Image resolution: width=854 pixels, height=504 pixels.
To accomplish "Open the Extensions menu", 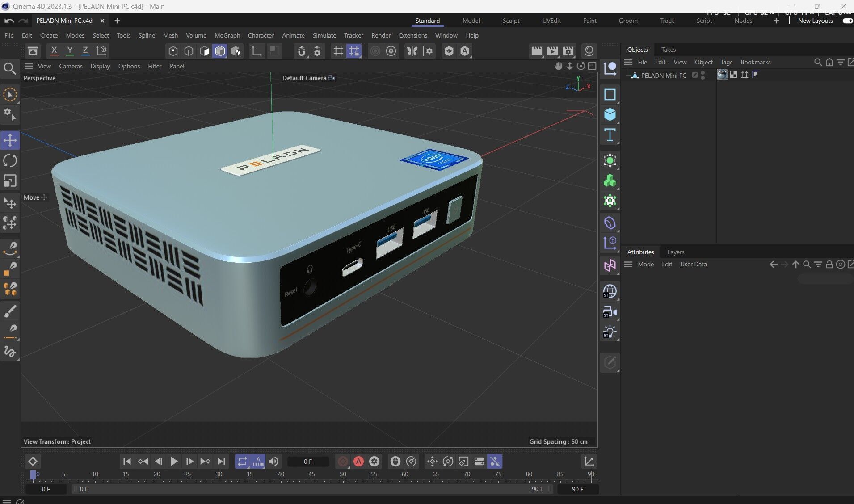I will click(x=412, y=35).
